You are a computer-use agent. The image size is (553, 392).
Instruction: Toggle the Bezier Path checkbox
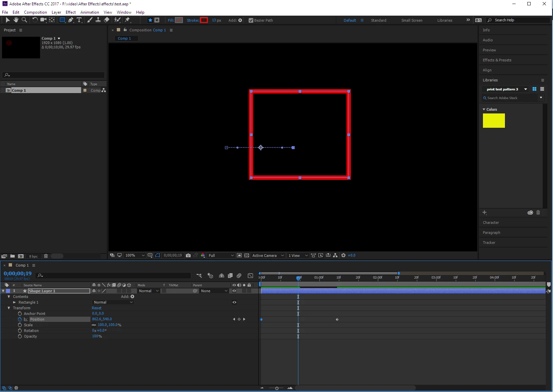(251, 20)
